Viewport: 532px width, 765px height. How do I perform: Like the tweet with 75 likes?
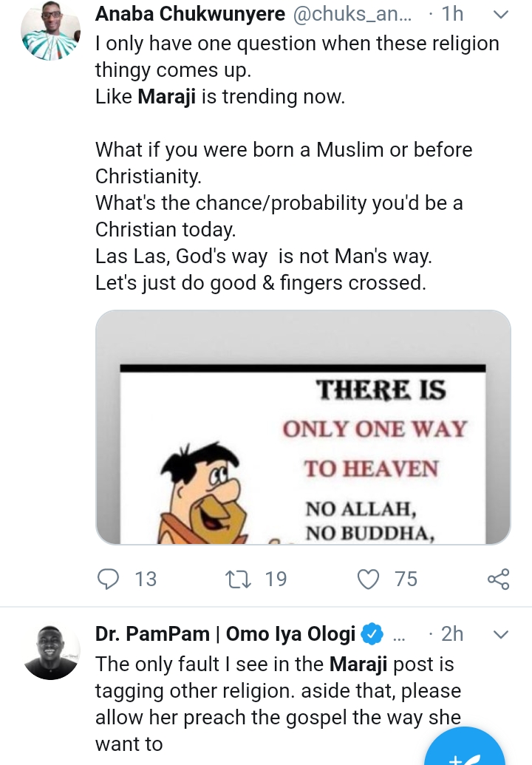tap(368, 579)
